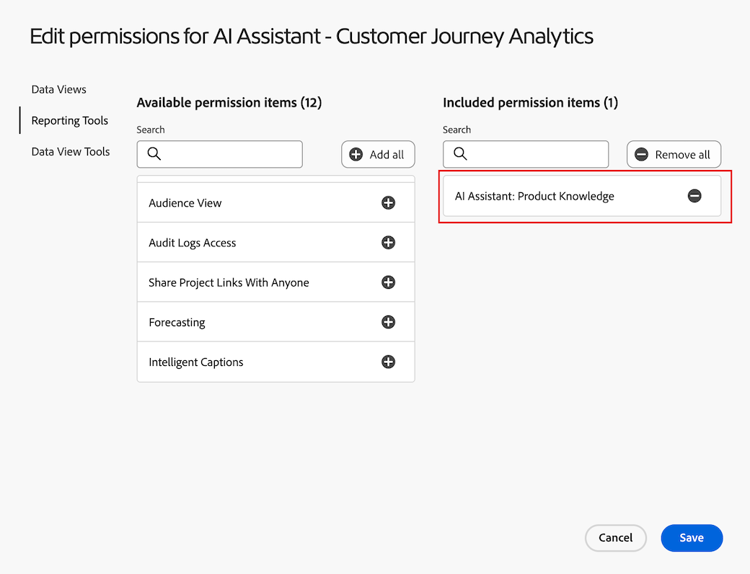Open the Data Views tab
The height and width of the screenshot is (574, 750).
click(x=59, y=90)
